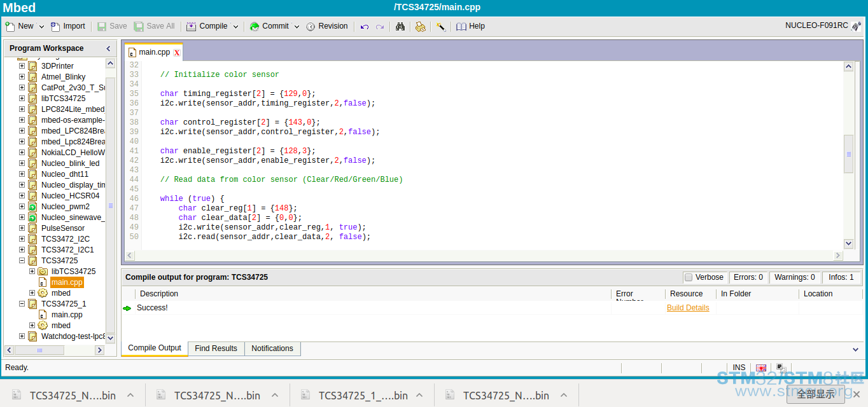Image resolution: width=868 pixels, height=407 pixels.
Task: Click the editor vertical scrollbar thumb
Action: tap(848, 154)
